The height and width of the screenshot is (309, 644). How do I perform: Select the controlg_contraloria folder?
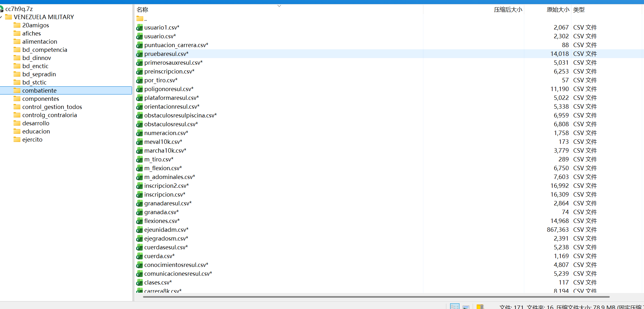[50, 115]
